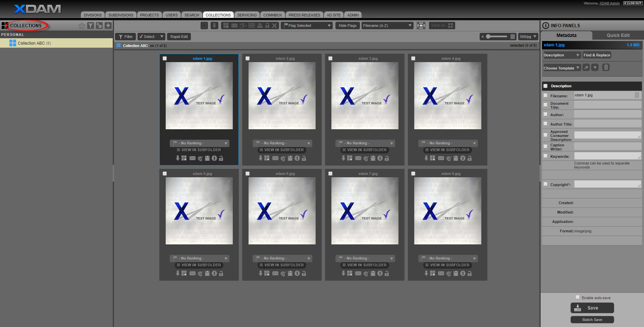Open the Press Releases tab
644x327 pixels.
coord(304,15)
